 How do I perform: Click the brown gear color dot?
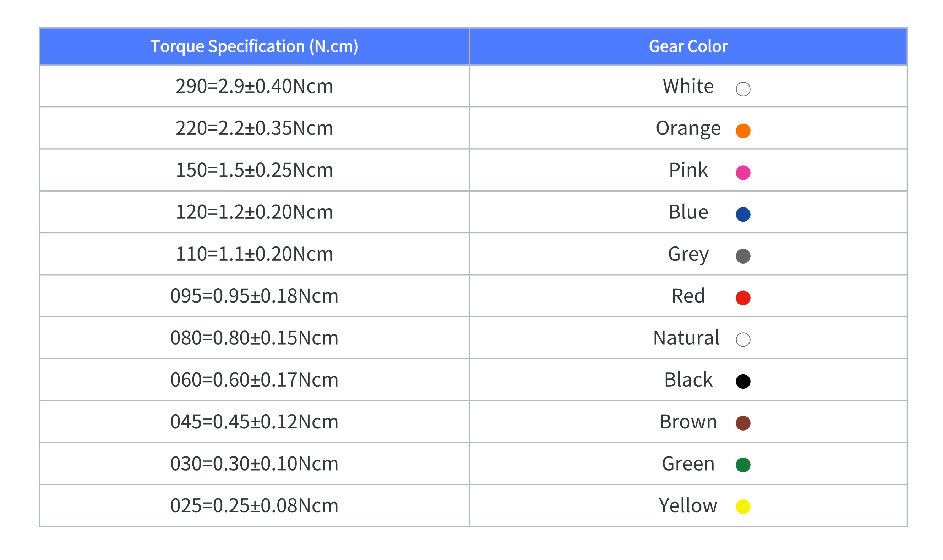(742, 423)
